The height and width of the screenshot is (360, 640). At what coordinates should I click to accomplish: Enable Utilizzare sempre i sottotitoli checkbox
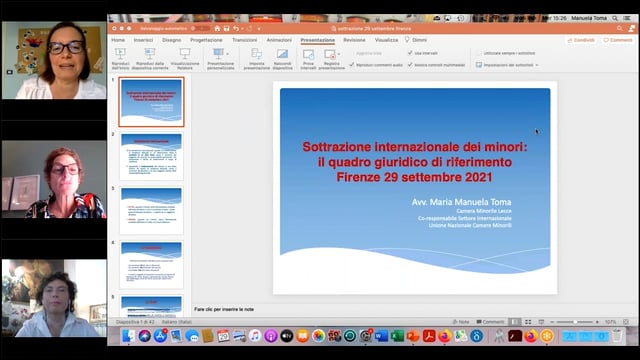pyautogui.click(x=479, y=53)
